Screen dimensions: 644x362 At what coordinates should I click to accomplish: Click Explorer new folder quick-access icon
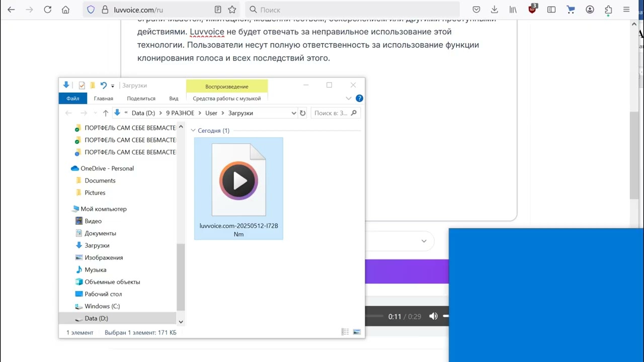point(93,85)
